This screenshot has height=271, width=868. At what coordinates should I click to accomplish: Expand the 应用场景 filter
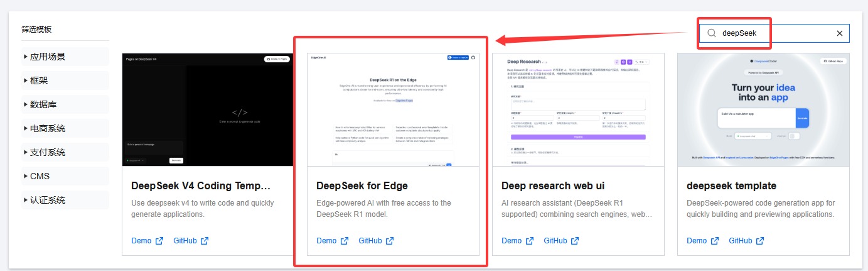(x=65, y=57)
